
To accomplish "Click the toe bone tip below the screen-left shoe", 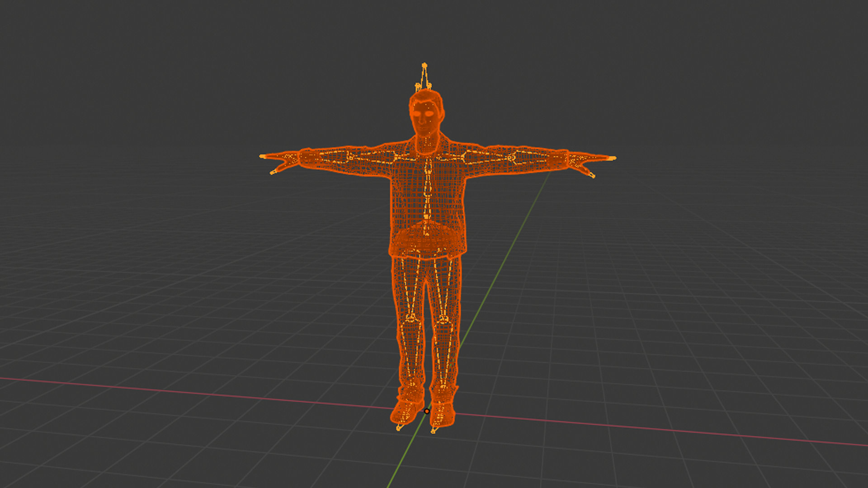I will (x=399, y=428).
